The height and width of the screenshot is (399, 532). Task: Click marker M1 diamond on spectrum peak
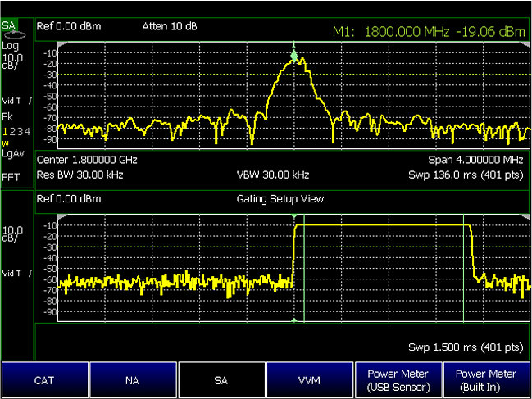[294, 57]
